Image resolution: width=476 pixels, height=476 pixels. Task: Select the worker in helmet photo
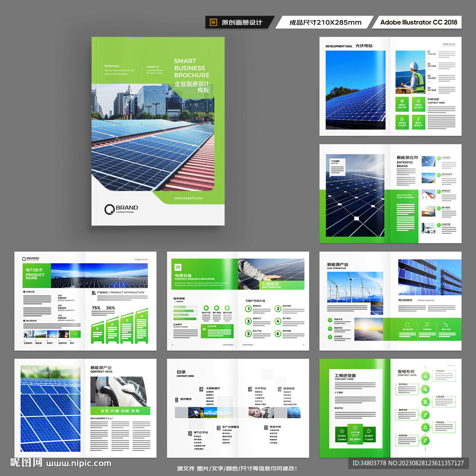click(410, 72)
